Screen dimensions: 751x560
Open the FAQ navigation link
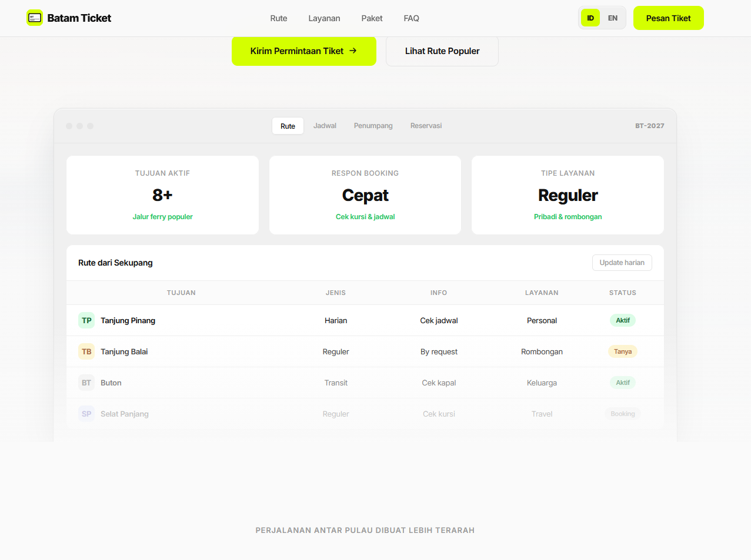[411, 18]
